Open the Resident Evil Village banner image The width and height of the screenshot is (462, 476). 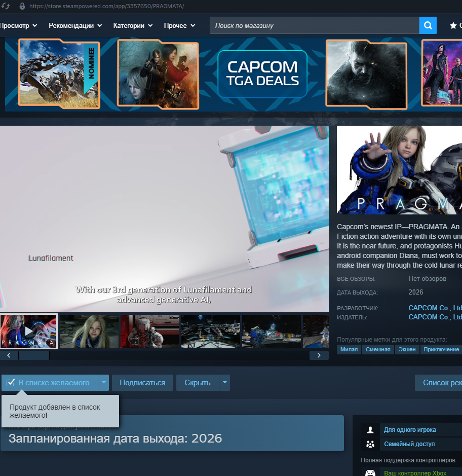tap(366, 75)
